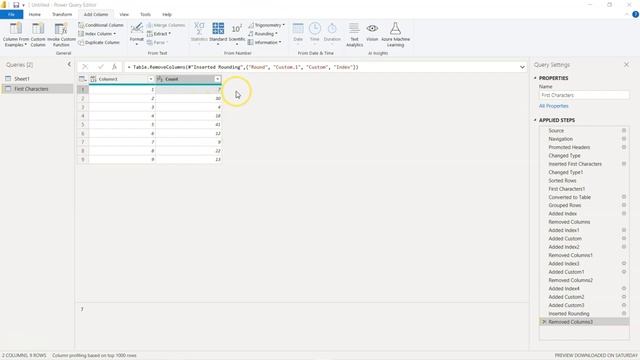Open settings gear for Inserted Rounding
This screenshot has height=360, width=640.
coord(624,313)
